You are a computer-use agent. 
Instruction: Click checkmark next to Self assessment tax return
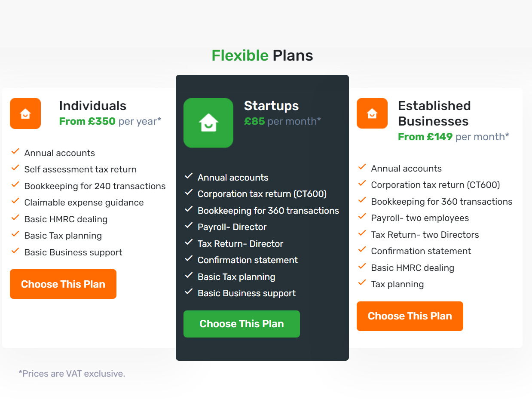tap(15, 168)
